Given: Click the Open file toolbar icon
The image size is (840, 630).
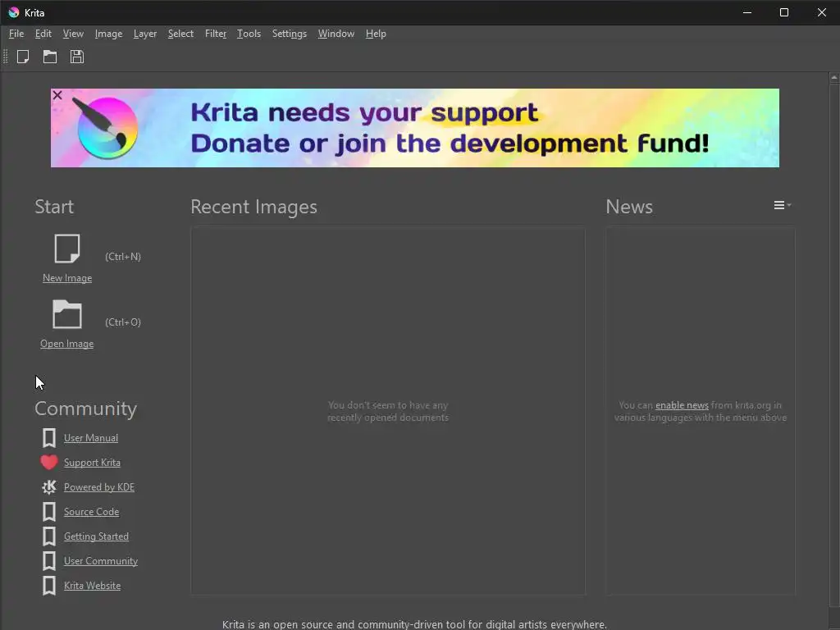Looking at the screenshot, I should [x=50, y=57].
